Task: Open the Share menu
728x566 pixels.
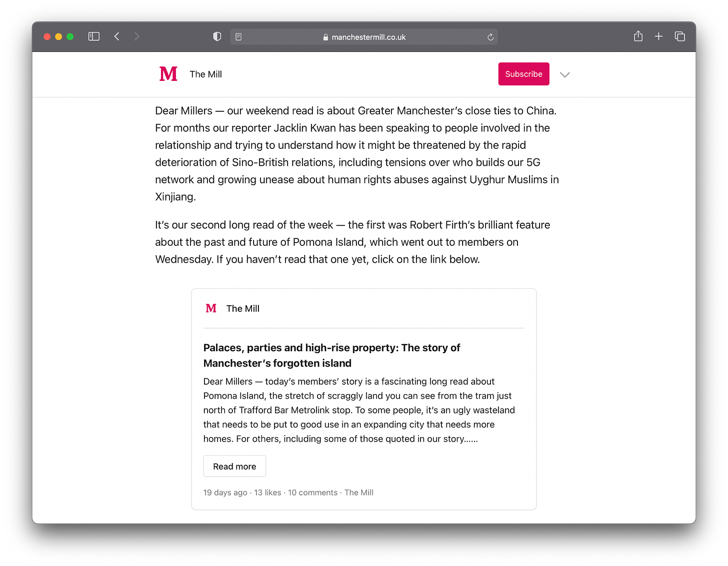Action: [638, 36]
